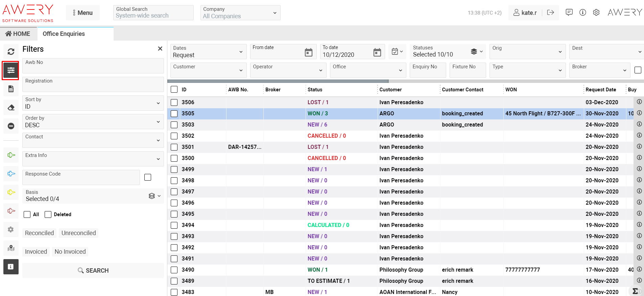The height and width of the screenshot is (296, 644).
Task: Switch to the HOME tab
Action: tap(18, 34)
